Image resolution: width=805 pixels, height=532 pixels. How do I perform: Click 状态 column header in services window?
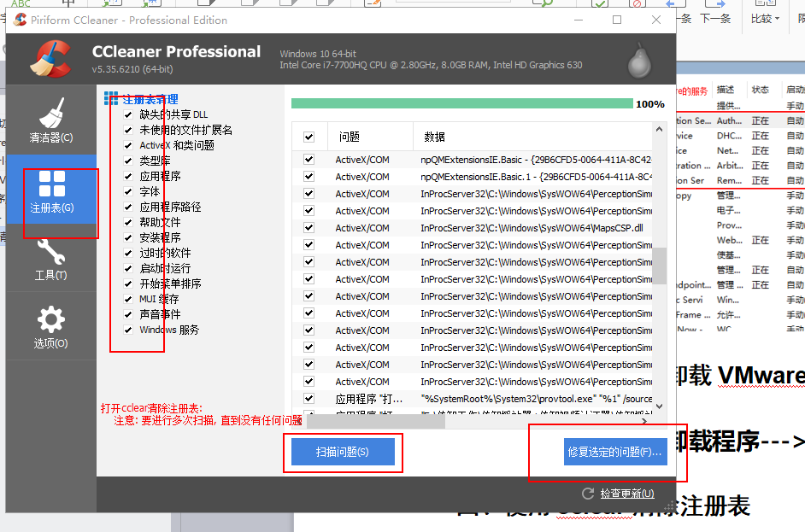tap(761, 90)
